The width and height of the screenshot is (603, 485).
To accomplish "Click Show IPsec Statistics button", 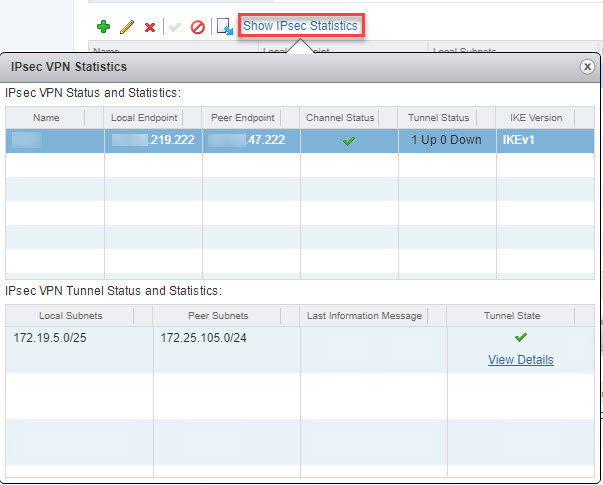I will tap(300, 25).
